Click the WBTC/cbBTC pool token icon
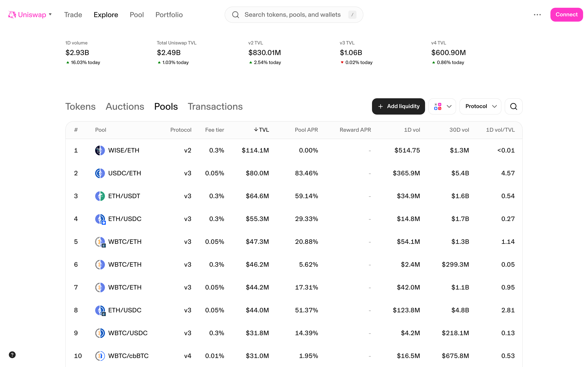The image size is (588, 367). (100, 356)
